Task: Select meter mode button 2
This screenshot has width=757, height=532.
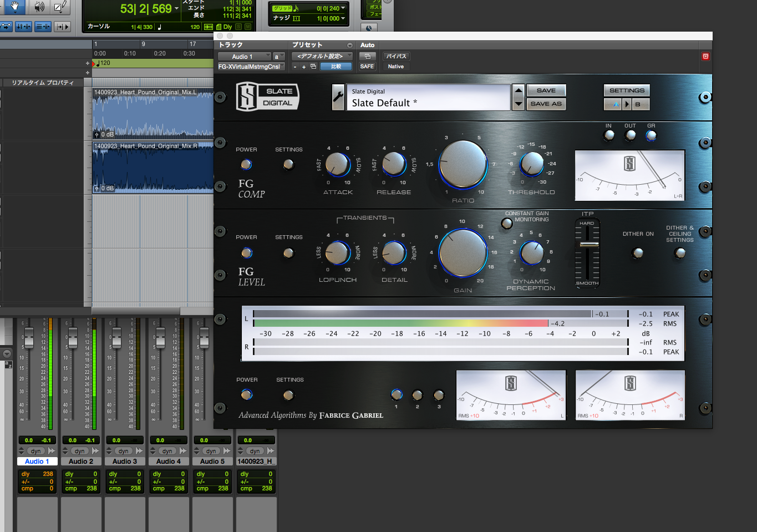Action: click(418, 395)
